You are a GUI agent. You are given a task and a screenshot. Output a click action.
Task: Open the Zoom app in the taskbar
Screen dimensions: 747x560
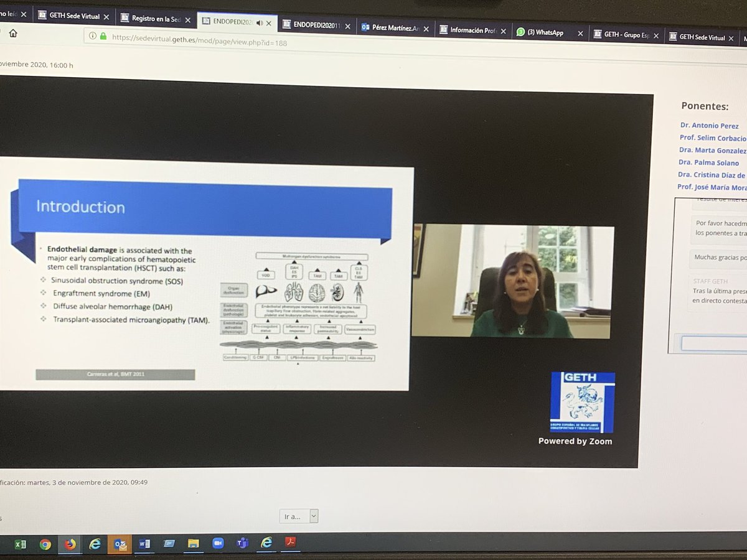point(218,543)
